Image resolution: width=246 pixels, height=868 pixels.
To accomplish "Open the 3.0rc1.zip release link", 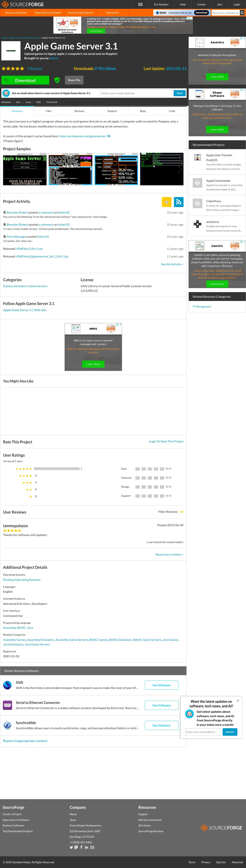I will click(29, 249).
